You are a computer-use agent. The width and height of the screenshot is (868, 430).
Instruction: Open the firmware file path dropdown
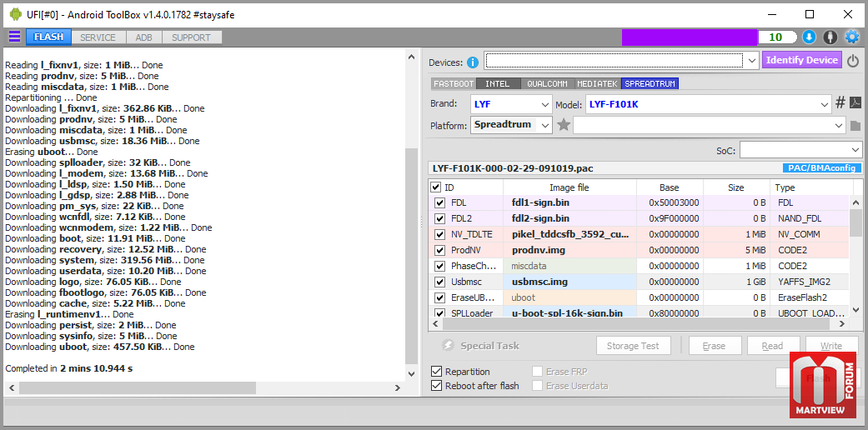(x=840, y=126)
